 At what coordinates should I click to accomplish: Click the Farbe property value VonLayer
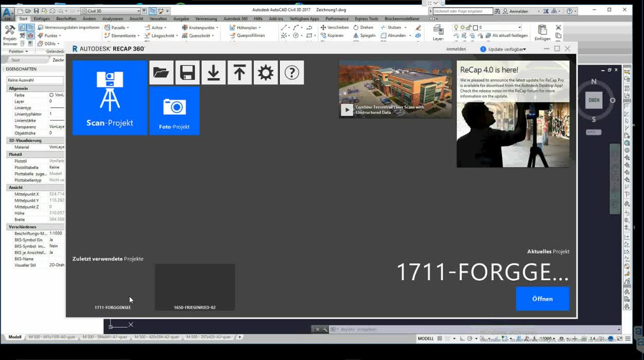pos(56,95)
